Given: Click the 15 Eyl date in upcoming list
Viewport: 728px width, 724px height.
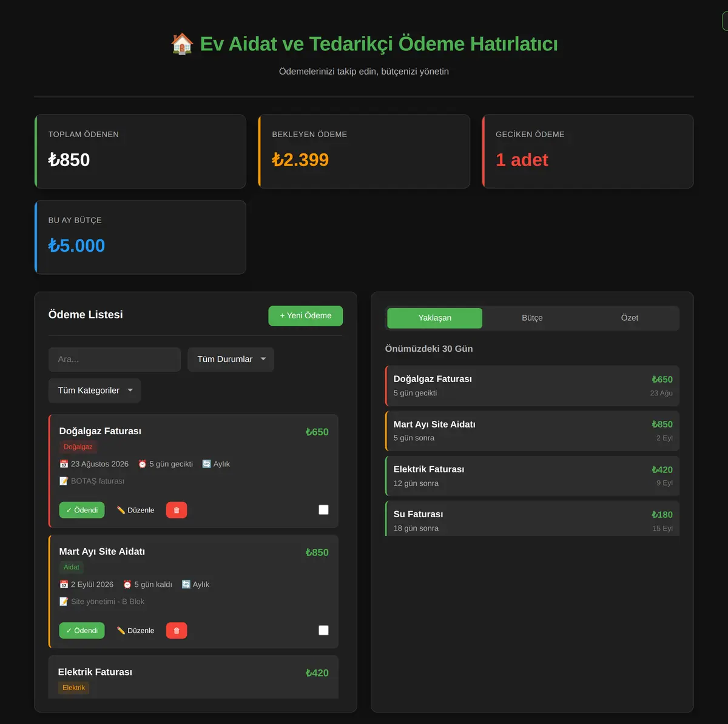Looking at the screenshot, I should (x=662, y=528).
